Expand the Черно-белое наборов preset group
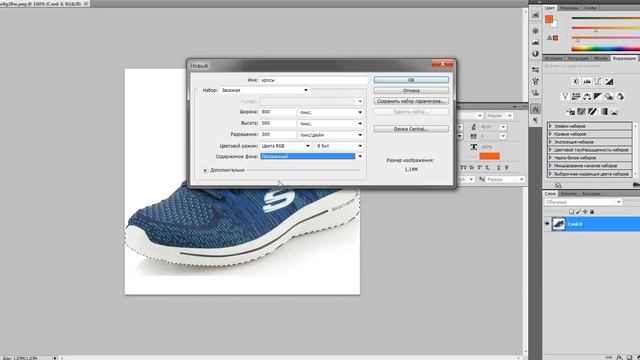640x360 pixels. [550, 158]
